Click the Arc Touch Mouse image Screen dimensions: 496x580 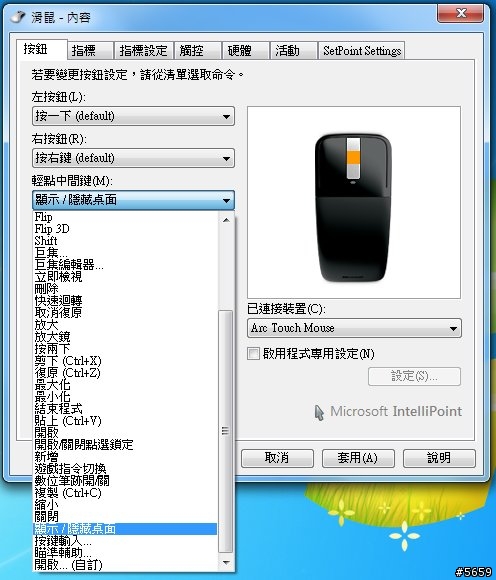coord(354,208)
